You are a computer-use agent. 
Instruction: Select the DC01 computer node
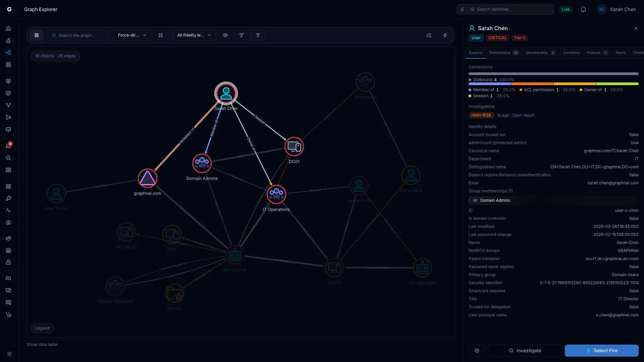pos(294,147)
